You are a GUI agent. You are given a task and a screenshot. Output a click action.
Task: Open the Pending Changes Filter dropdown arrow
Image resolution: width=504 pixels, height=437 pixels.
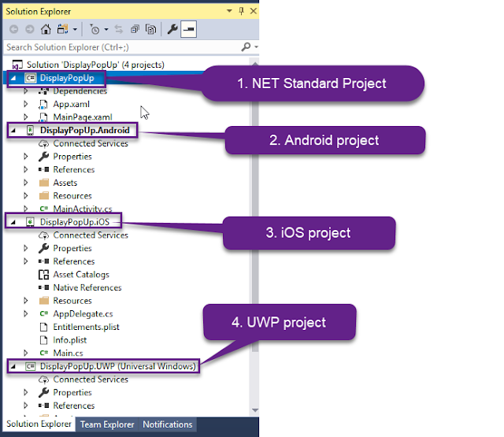106,30
